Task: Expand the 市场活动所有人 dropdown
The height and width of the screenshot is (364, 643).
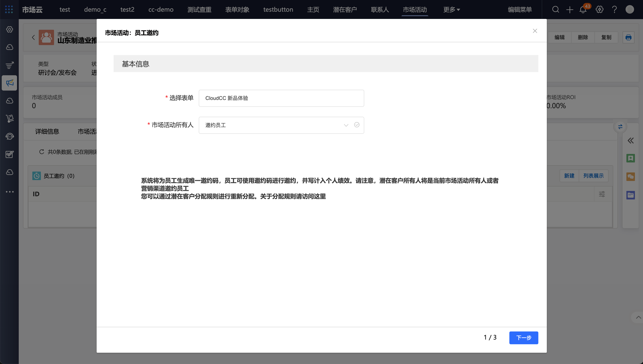Action: point(346,125)
